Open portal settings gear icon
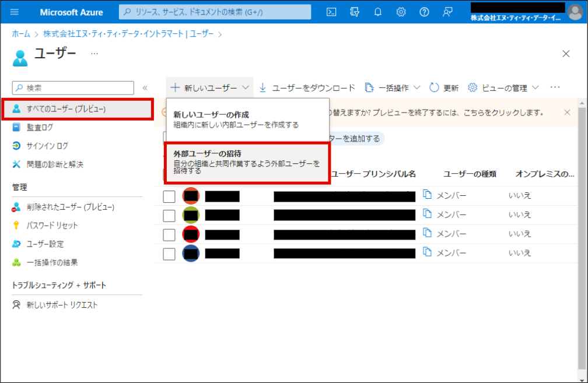 pos(401,12)
